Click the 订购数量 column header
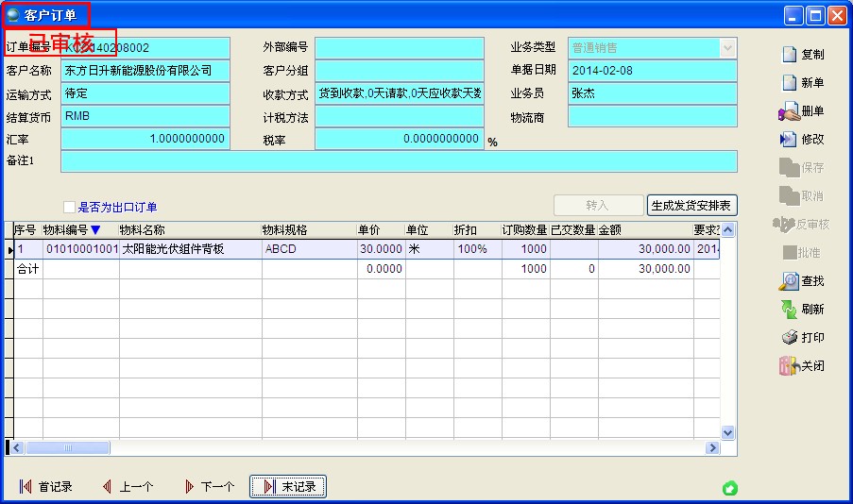This screenshot has height=504, width=853. pyautogui.click(x=525, y=230)
